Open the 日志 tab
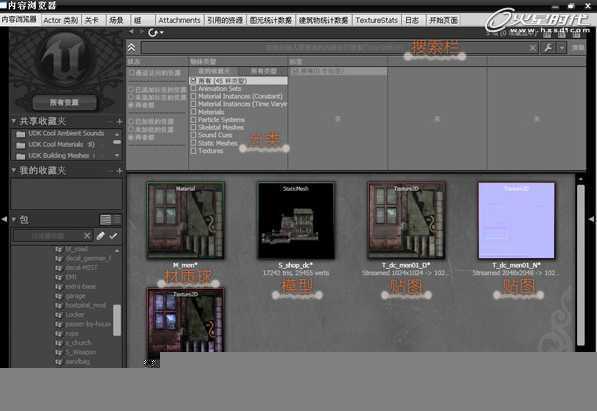Image resolution: width=597 pixels, height=411 pixels. [412, 20]
